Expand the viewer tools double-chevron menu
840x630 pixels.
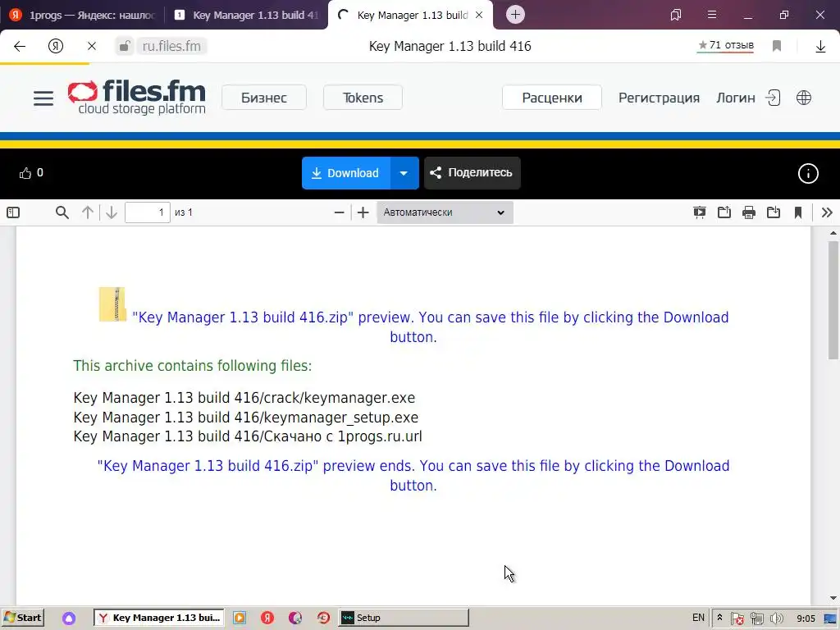tap(827, 212)
